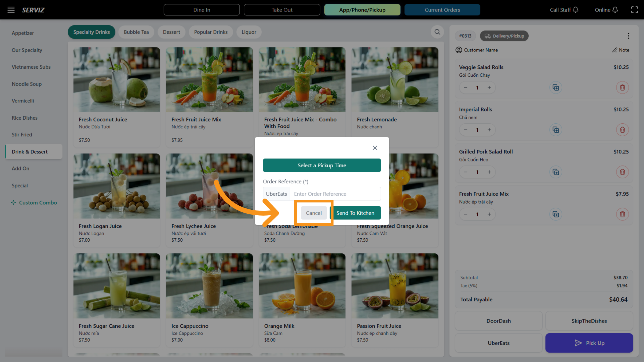
Task: Duplicate the Imperial Rolls order item
Action: pos(556,130)
